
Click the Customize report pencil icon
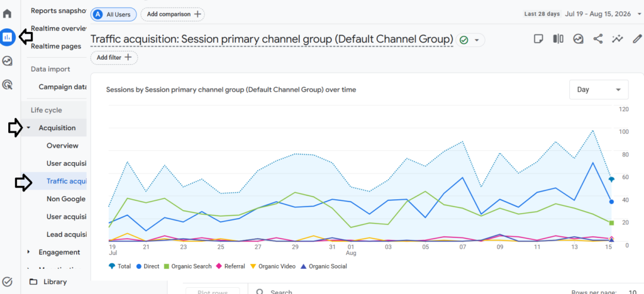pos(637,39)
